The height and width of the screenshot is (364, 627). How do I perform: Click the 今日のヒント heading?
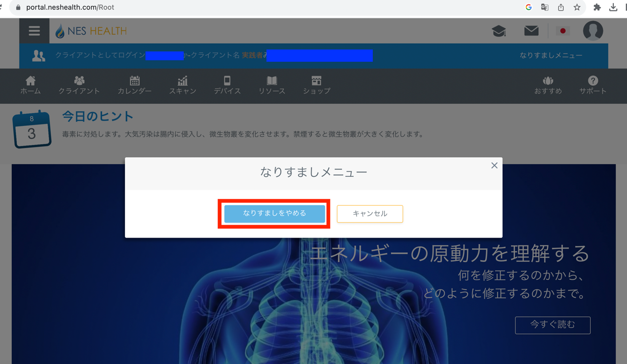(97, 116)
